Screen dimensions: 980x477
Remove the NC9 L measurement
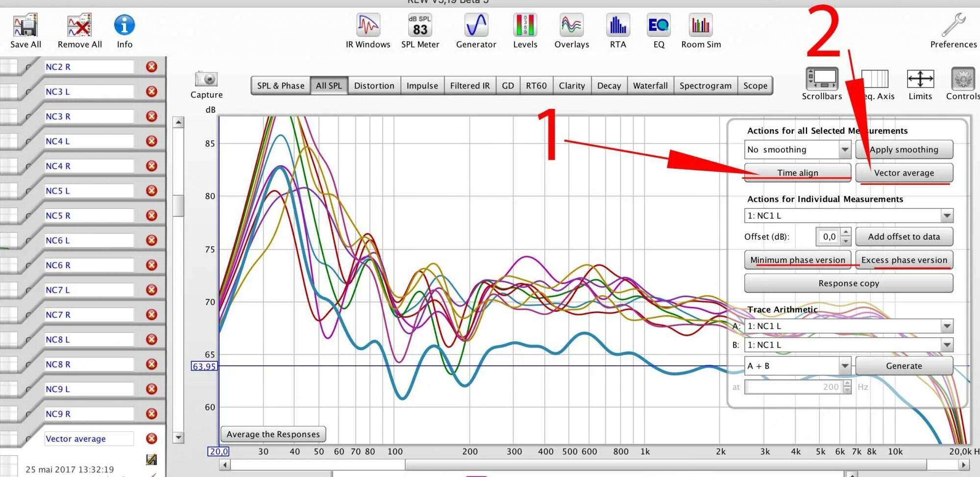pos(152,389)
